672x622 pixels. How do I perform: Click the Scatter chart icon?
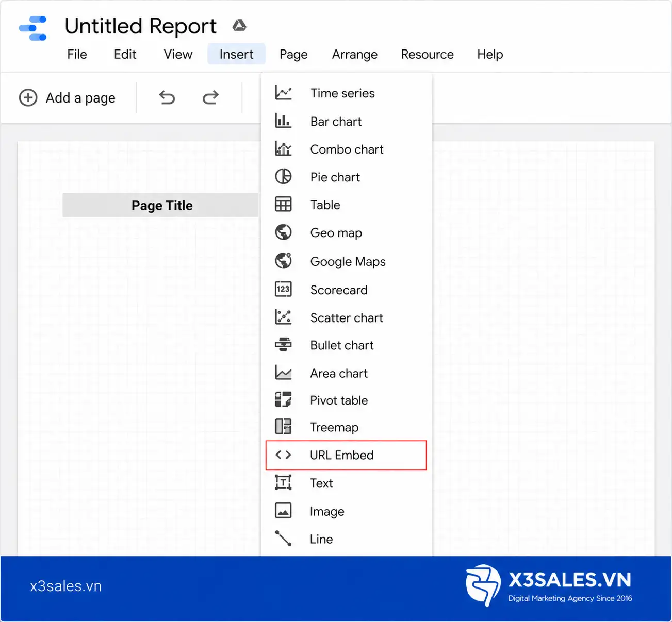coord(283,317)
